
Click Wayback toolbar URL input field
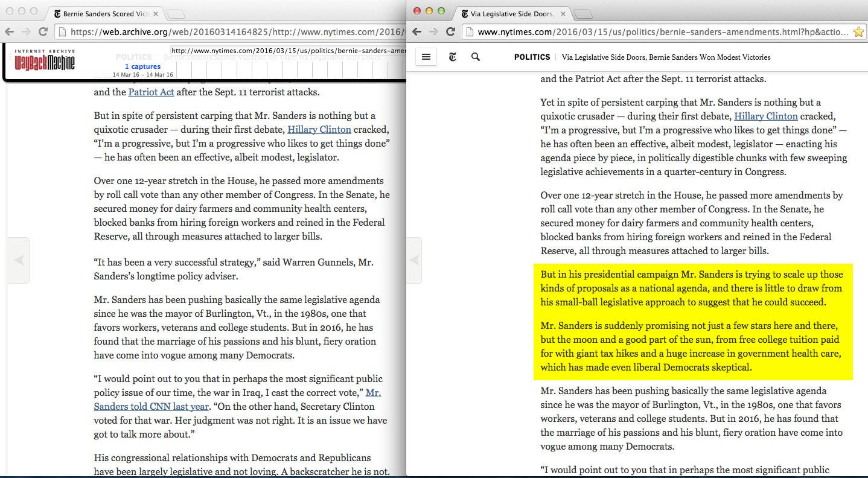[x=287, y=51]
